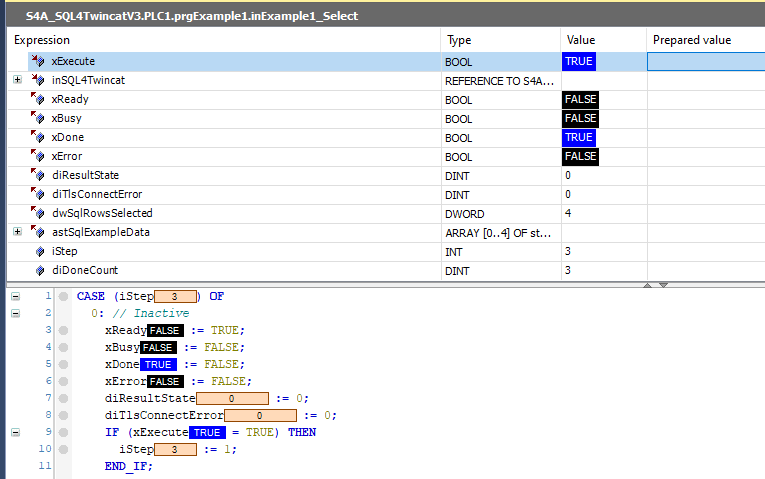The width and height of the screenshot is (765, 479).
Task: Select the diDoneCount value 3
Action: pyautogui.click(x=568, y=270)
